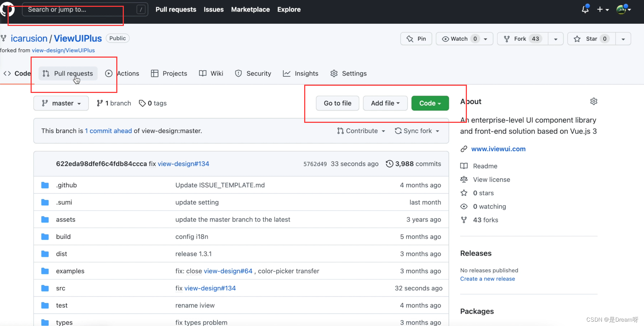
Task: Open Pull requests in top navigation bar
Action: (176, 9)
